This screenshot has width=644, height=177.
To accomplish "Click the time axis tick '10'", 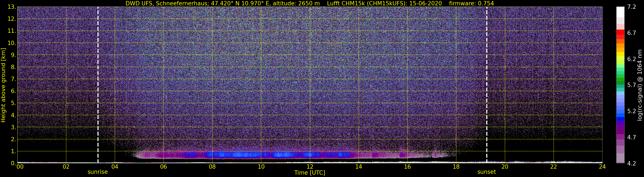I will pyautogui.click(x=261, y=167).
